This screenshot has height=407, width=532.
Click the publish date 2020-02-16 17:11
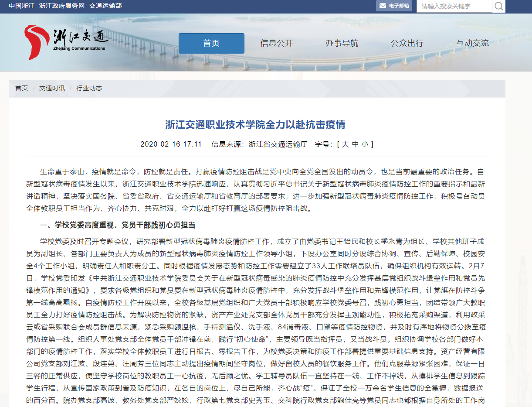point(171,144)
